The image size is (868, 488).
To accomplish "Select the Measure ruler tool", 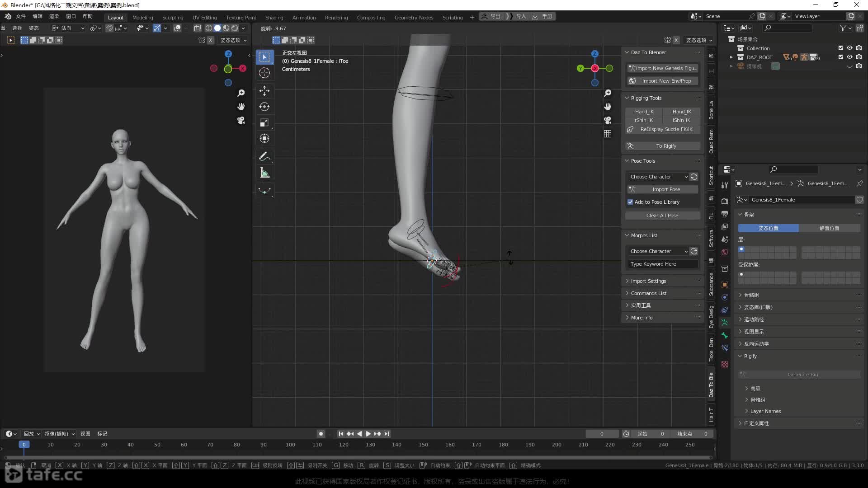I will pyautogui.click(x=264, y=173).
